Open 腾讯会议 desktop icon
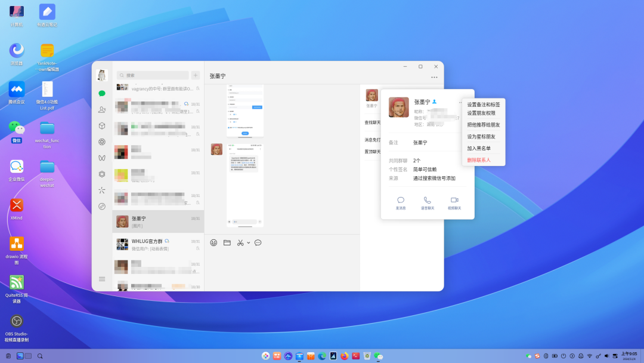Screen dimensions: 644x363 (17, 93)
